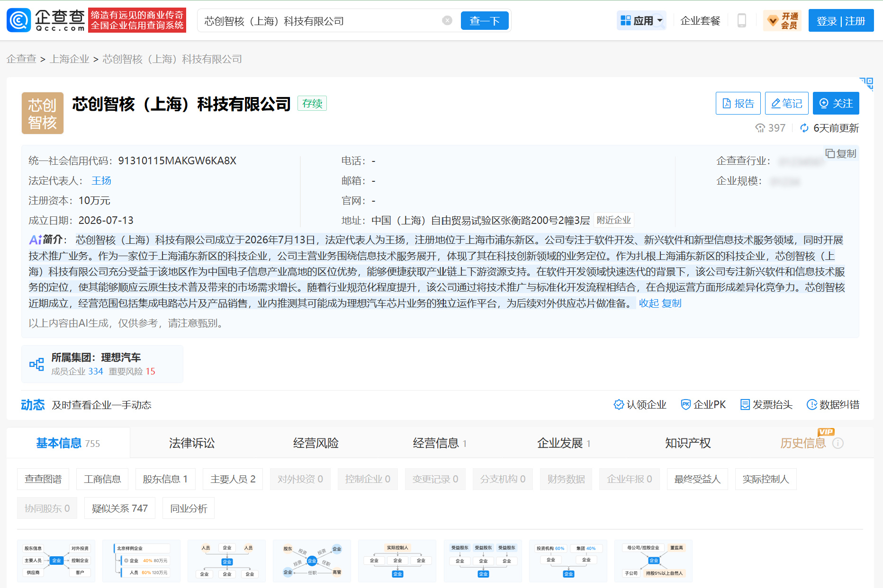Switch to the 经营风险 tab

(316, 443)
